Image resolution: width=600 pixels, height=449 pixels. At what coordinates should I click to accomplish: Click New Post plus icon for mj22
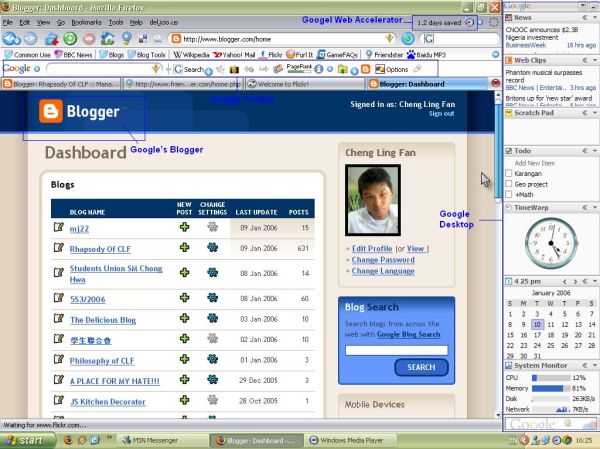(x=184, y=228)
